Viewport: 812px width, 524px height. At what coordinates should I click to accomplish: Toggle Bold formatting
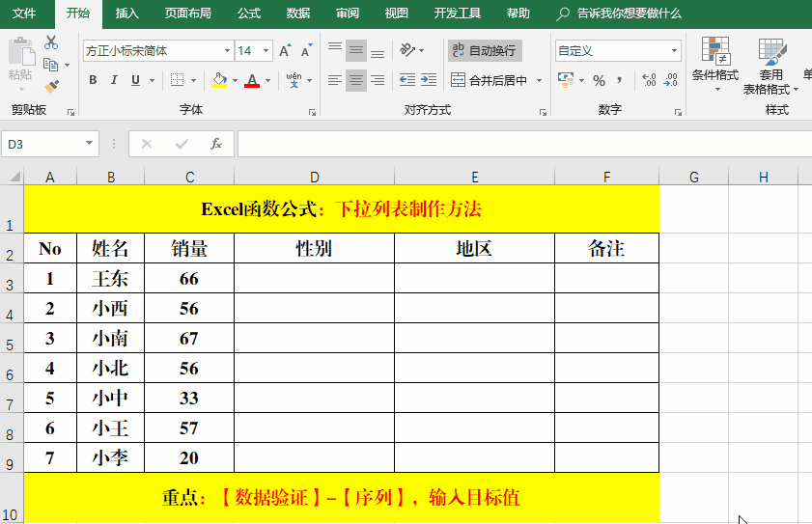tap(94, 80)
